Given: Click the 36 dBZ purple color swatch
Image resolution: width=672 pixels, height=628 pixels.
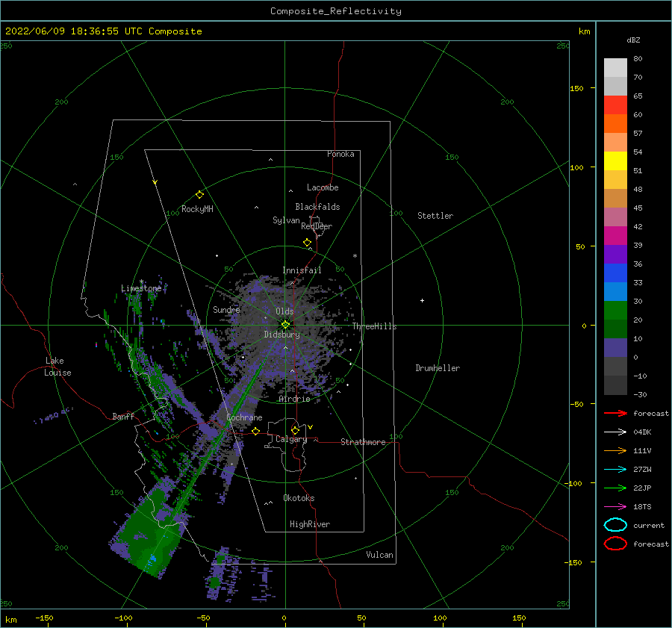Looking at the screenshot, I should click(615, 254).
